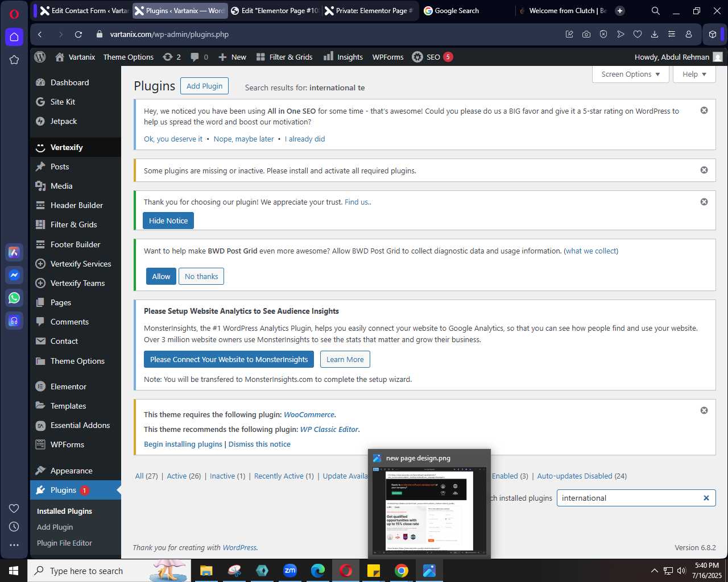Dismiss the All in One SEO rating notice
728x582 pixels.
click(x=704, y=110)
